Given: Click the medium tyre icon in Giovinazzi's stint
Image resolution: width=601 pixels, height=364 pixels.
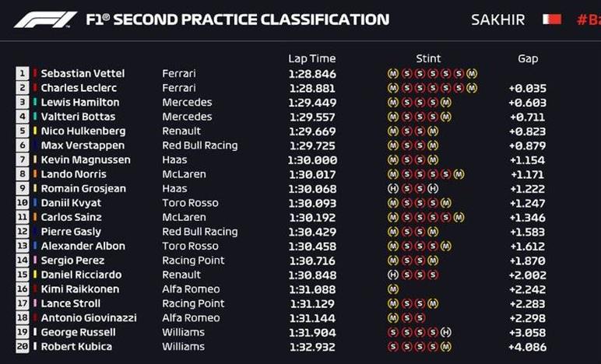Looking at the screenshot, I should tap(392, 317).
